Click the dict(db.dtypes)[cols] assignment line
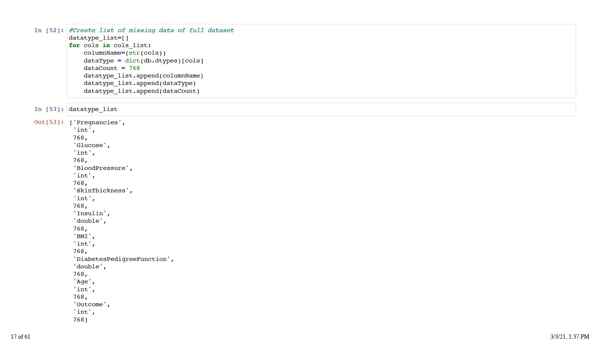Image resolution: width=600 pixels, height=364 pixels. [x=143, y=61]
